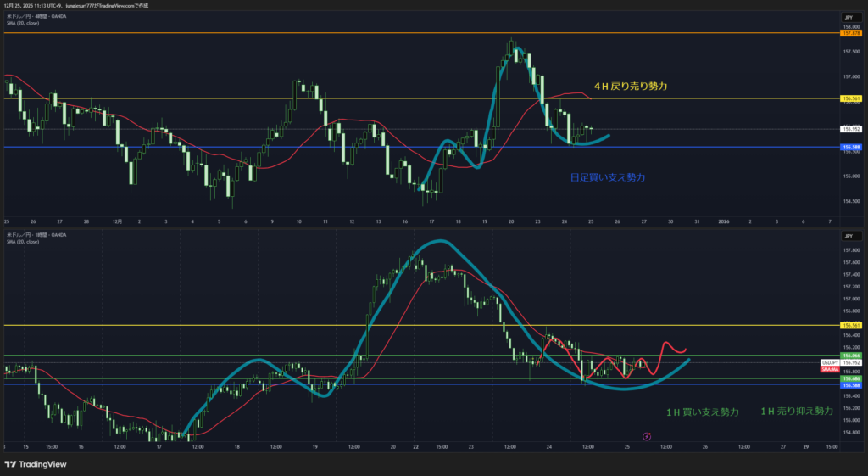The image size is (868, 476).
Task: Click the USDJPY tag on the lower price axis
Action: (x=830, y=362)
